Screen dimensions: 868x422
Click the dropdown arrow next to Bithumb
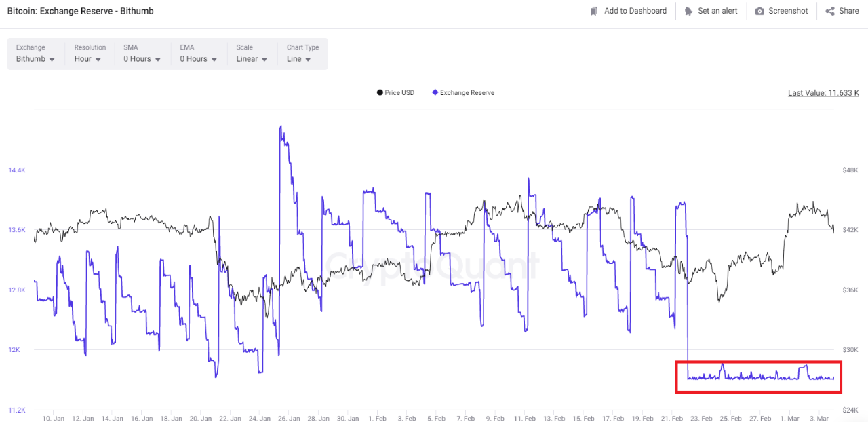52,59
